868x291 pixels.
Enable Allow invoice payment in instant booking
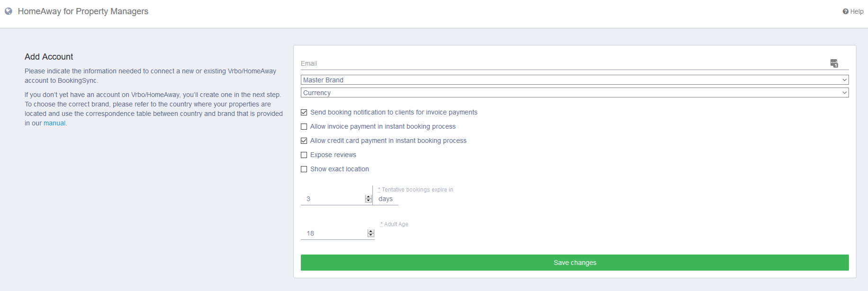pos(304,127)
